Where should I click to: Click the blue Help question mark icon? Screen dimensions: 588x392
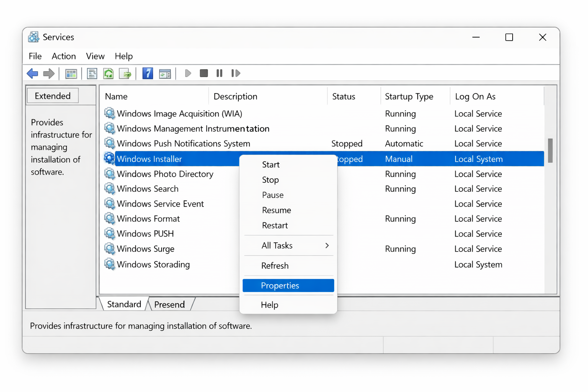[x=147, y=73]
